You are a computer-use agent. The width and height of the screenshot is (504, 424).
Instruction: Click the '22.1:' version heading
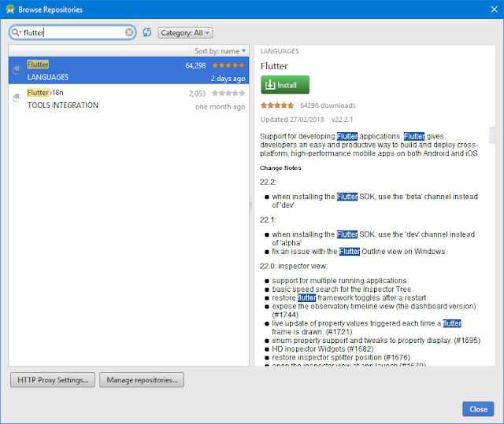(x=268, y=219)
